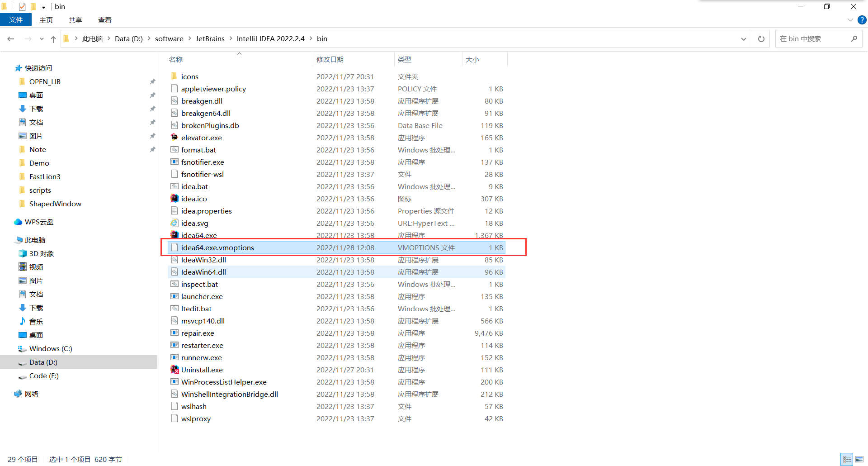Expand the address bar history dropdown
Screen dimensions: 868x466
(x=744, y=39)
